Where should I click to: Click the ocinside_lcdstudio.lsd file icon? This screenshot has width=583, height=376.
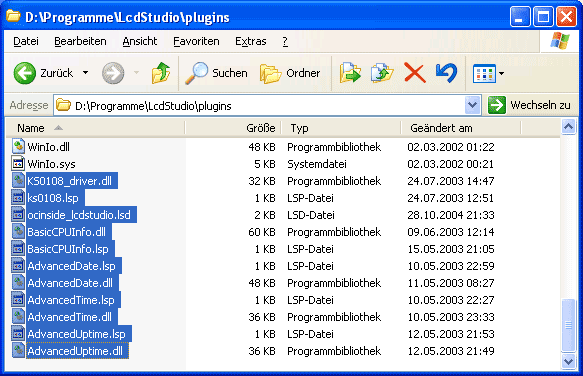pyautogui.click(x=18, y=215)
